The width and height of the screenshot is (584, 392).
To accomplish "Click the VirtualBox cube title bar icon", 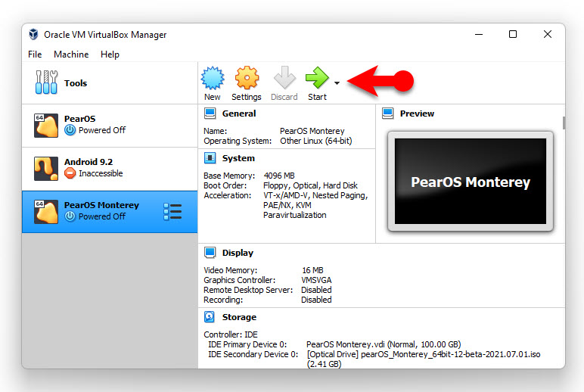I will click(x=33, y=34).
